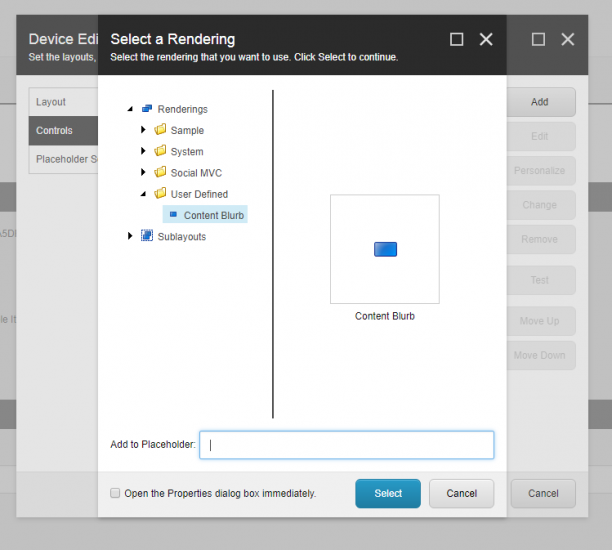Cancel the Select a Rendering dialog
612x550 pixels.
(x=461, y=493)
